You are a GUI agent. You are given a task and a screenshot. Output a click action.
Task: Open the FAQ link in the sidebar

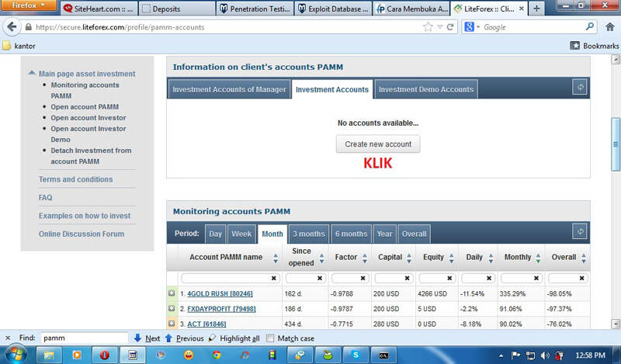coord(45,198)
